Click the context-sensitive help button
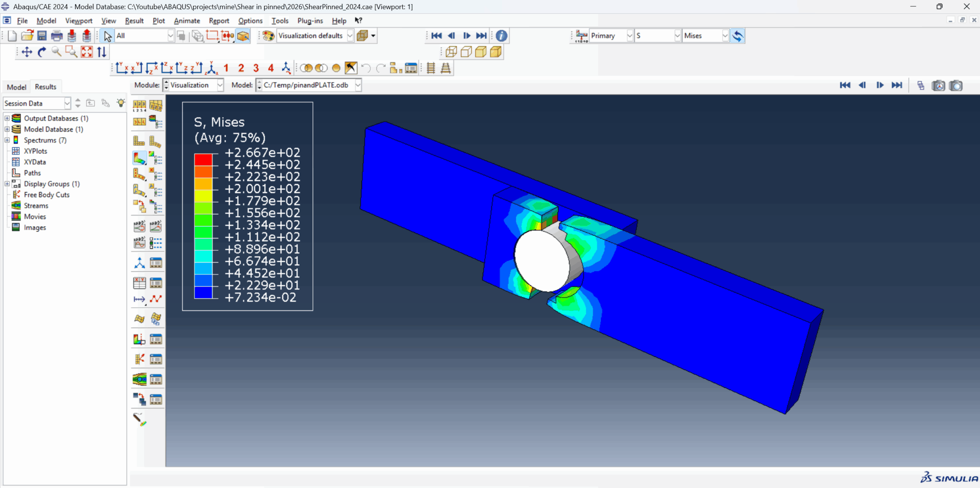 point(358,21)
